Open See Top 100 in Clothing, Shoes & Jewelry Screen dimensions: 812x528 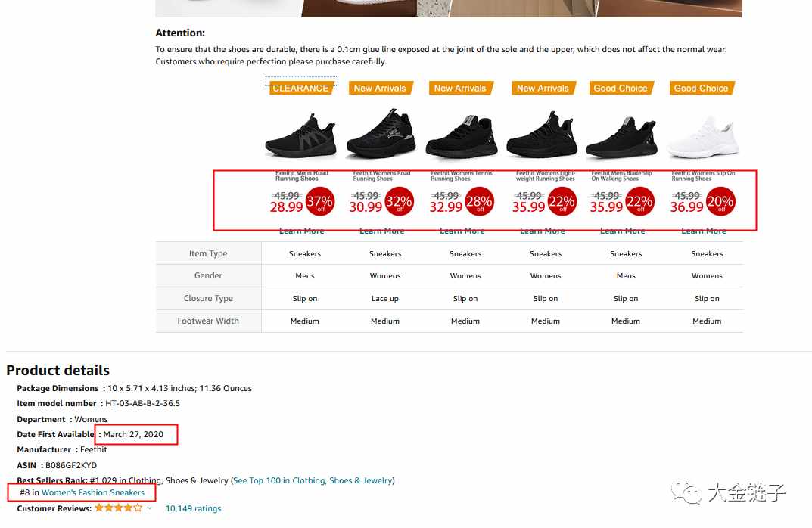[x=313, y=480]
